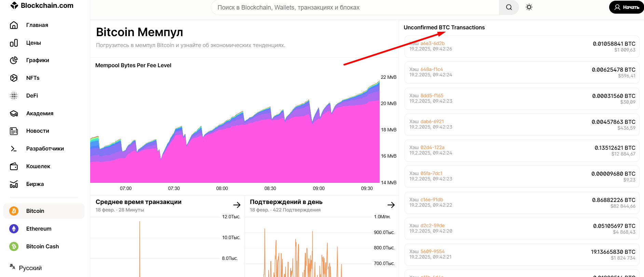The width and height of the screenshot is (644, 277).
Task: Click the language translate icon
Action: tap(13, 267)
